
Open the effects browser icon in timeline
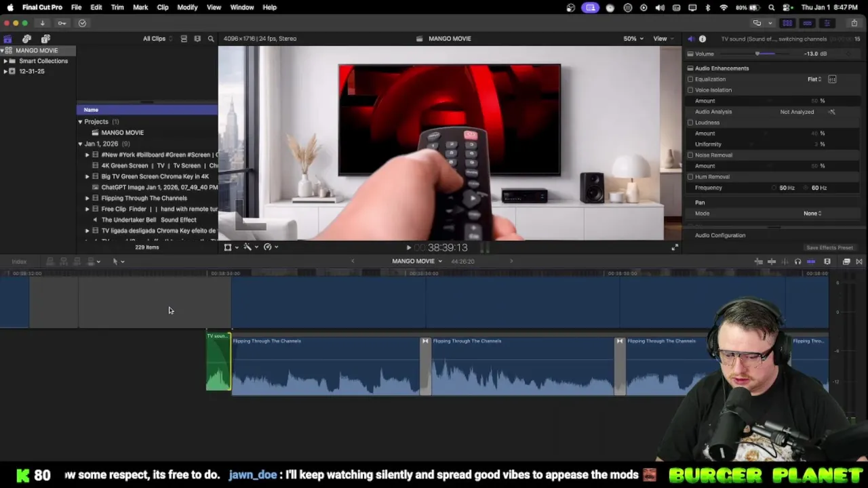[x=846, y=262]
